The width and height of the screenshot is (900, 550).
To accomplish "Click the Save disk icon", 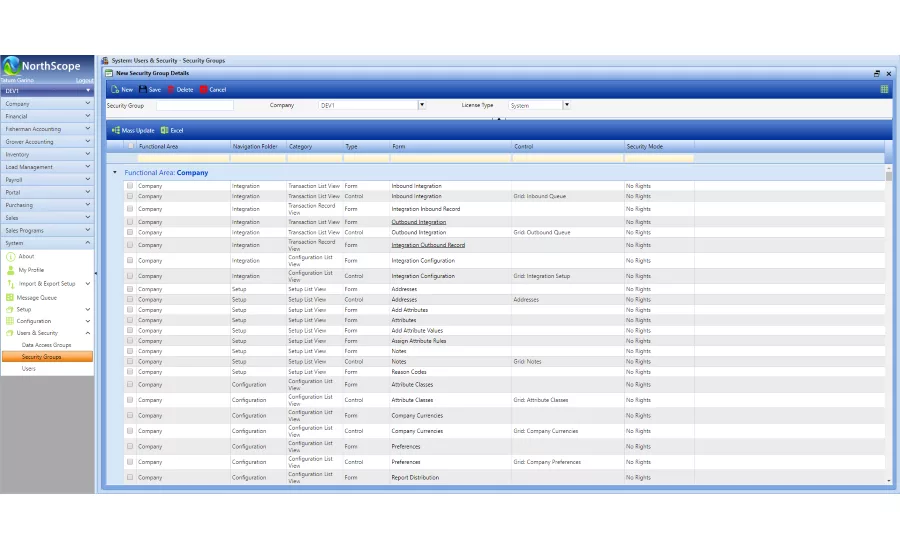I will [x=142, y=90].
